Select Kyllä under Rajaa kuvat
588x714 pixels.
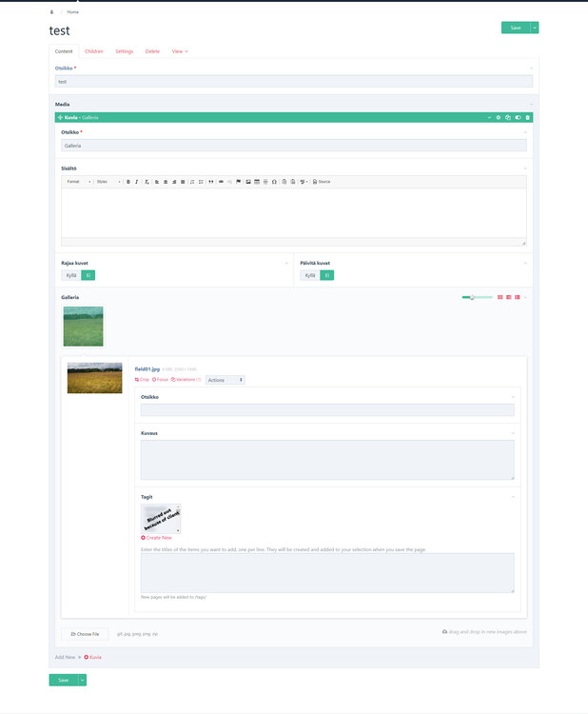(x=70, y=275)
